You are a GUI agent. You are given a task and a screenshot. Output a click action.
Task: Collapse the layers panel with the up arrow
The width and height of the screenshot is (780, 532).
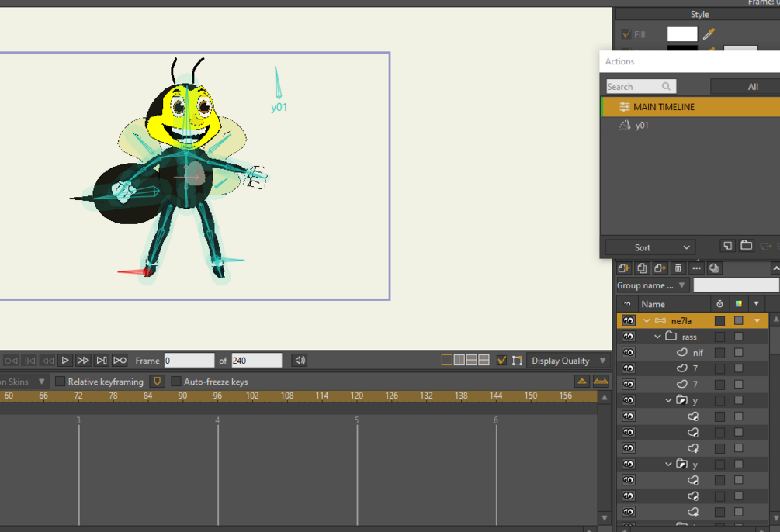tap(775, 268)
